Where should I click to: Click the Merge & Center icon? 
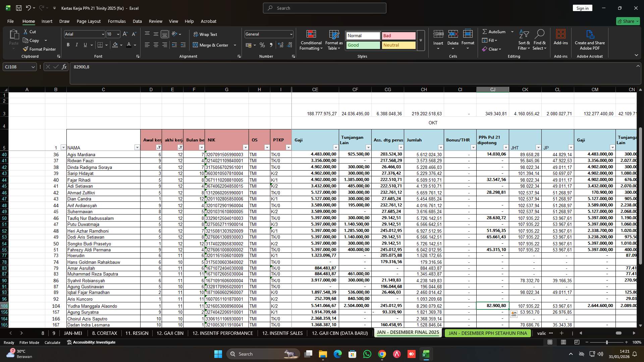point(196,45)
